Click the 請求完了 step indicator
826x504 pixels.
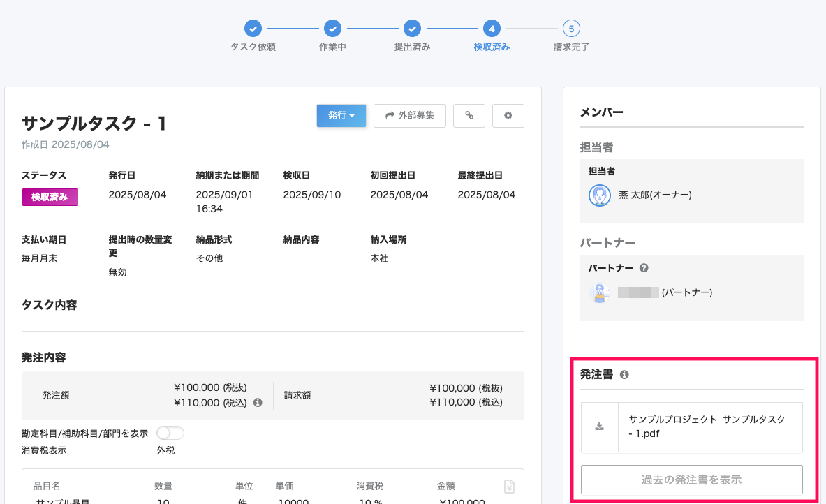pos(571,29)
